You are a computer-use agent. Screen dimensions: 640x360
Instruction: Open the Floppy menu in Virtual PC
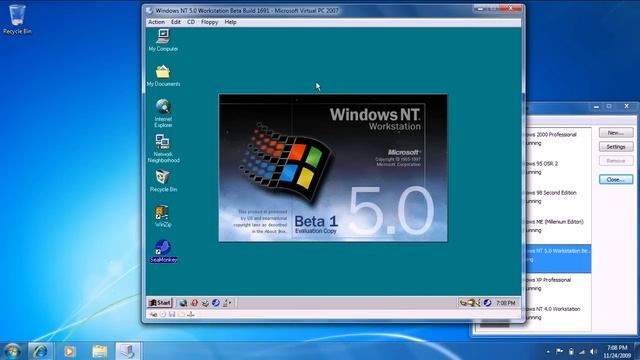(x=209, y=22)
